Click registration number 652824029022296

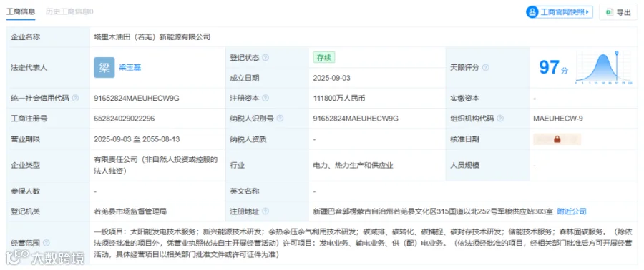(x=125, y=119)
